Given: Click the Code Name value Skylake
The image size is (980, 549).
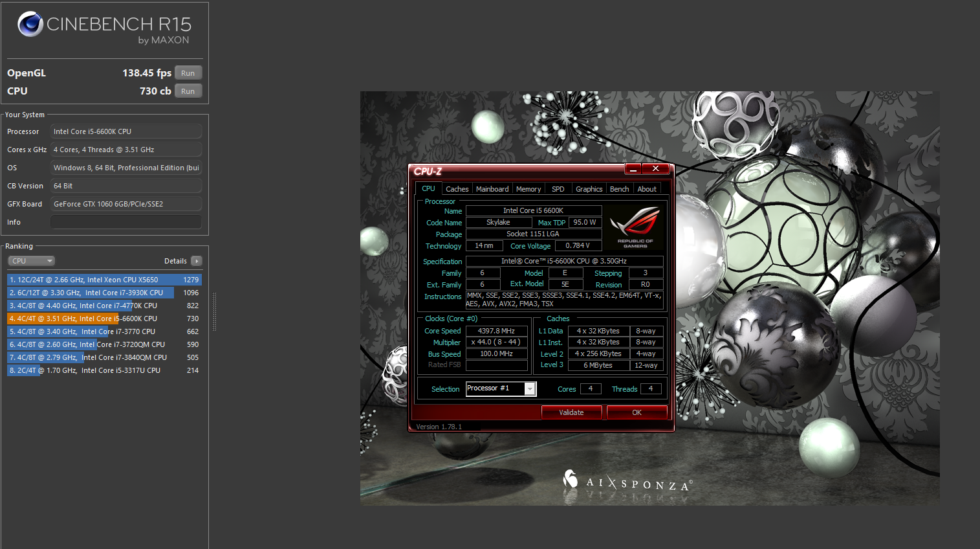Looking at the screenshot, I should pos(498,222).
